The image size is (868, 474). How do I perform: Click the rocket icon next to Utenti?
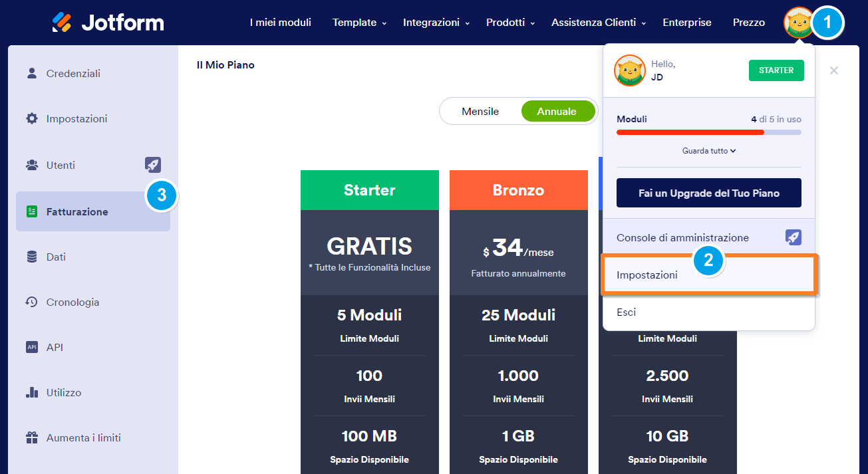tap(153, 165)
